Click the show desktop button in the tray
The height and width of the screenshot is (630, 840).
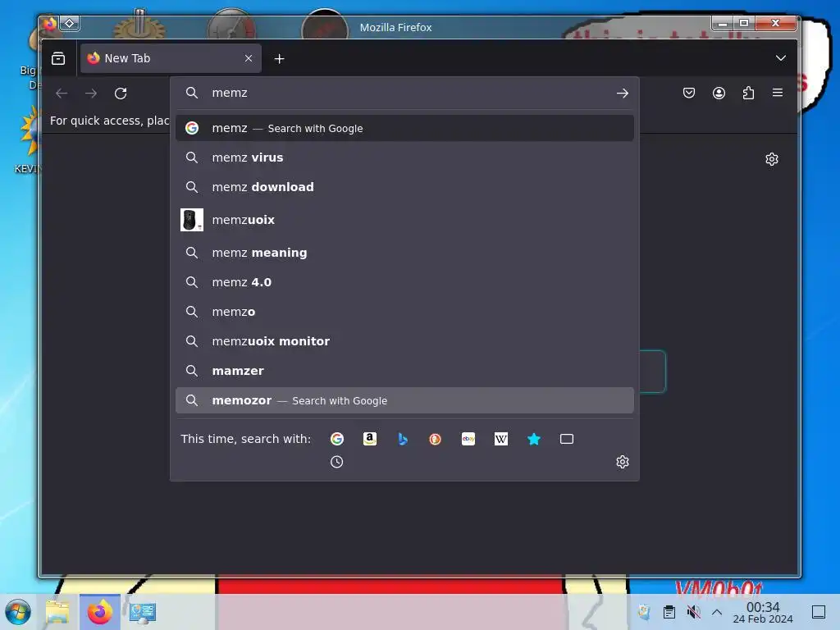[x=819, y=612]
